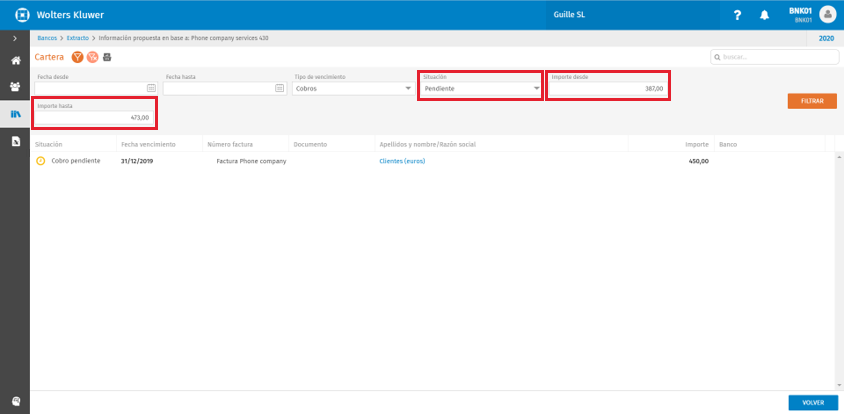Image resolution: width=844 pixels, height=414 pixels.
Task: Toggle the orange filter funnel icon
Action: coord(78,57)
